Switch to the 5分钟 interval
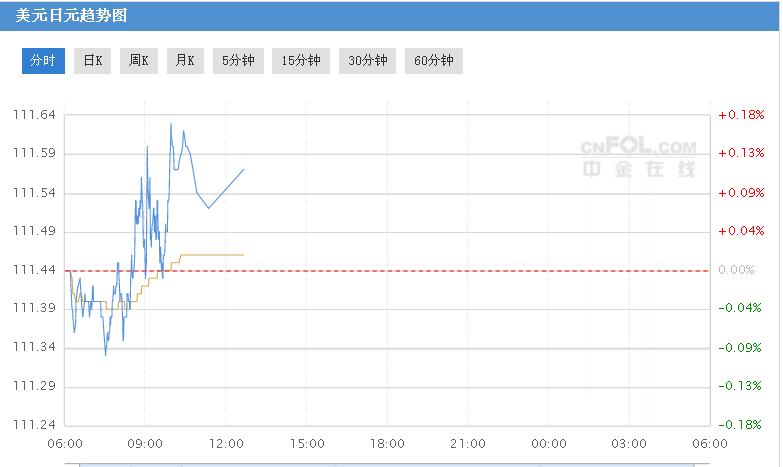The image size is (783, 467). [238, 61]
